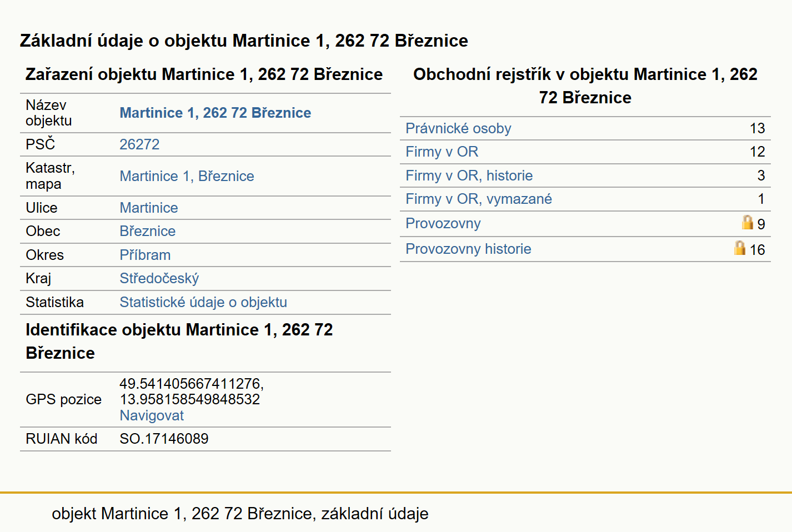Viewport: 792px width, 532px height.
Task: Click the Ulice row label
Action: [41, 208]
